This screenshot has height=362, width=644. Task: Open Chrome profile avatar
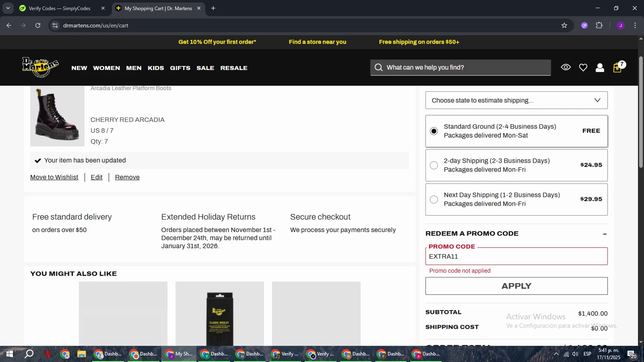[620, 25]
